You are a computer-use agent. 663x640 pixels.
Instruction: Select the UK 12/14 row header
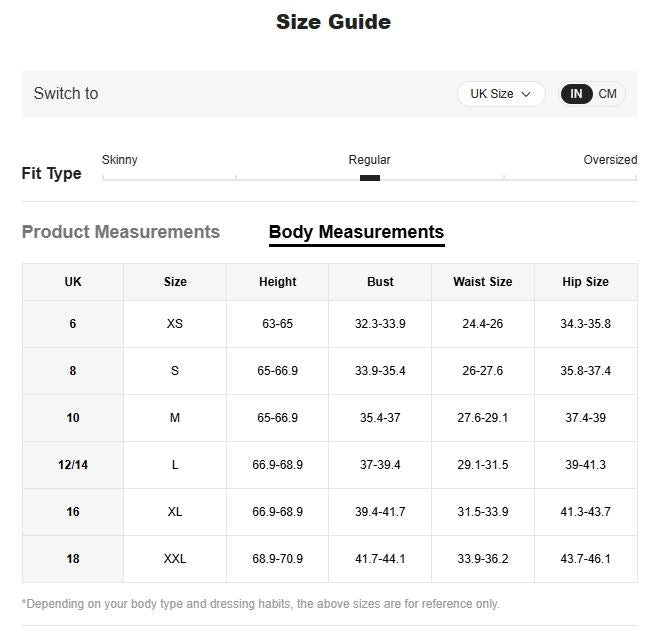[x=73, y=465]
